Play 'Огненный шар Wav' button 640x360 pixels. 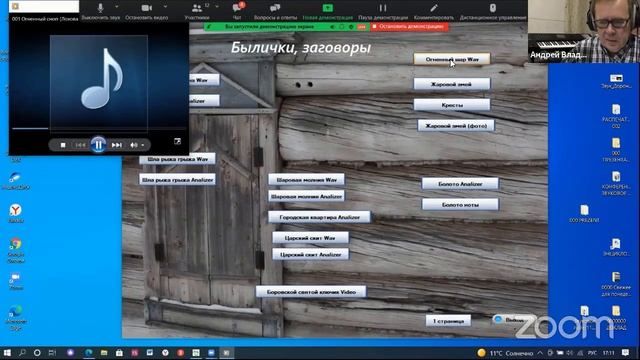(451, 59)
